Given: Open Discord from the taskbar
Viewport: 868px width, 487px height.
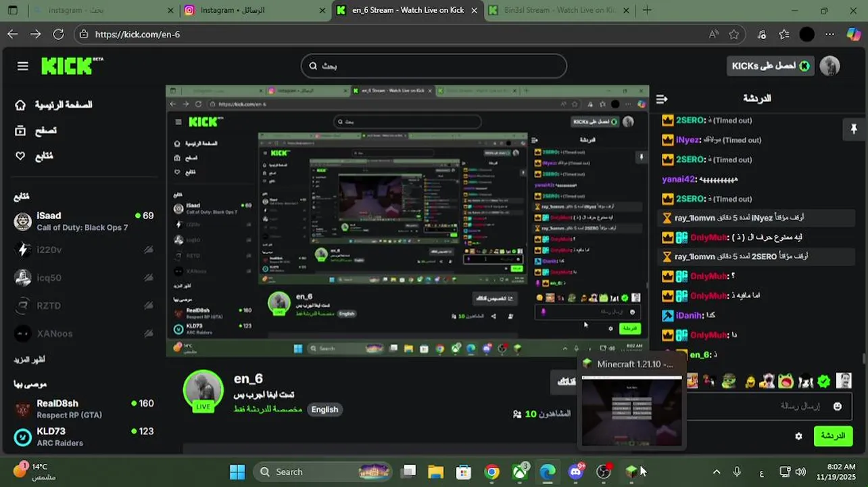Looking at the screenshot, I should [x=576, y=471].
